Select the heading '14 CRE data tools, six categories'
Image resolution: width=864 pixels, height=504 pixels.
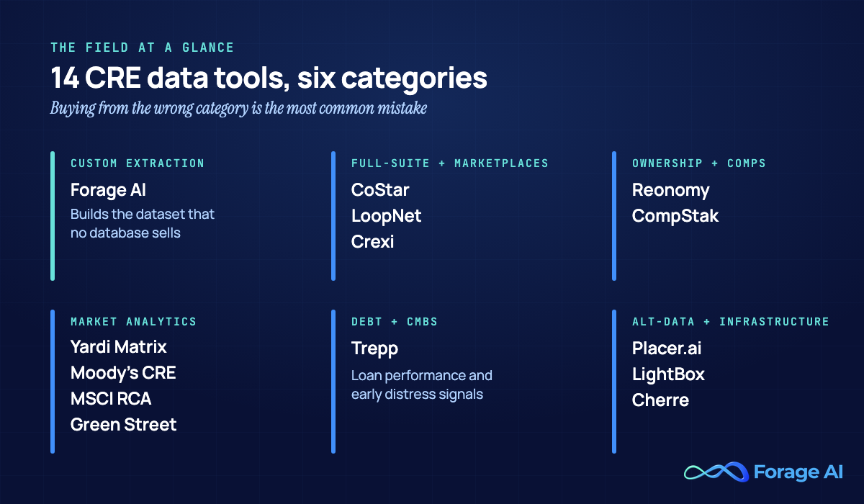point(269,78)
